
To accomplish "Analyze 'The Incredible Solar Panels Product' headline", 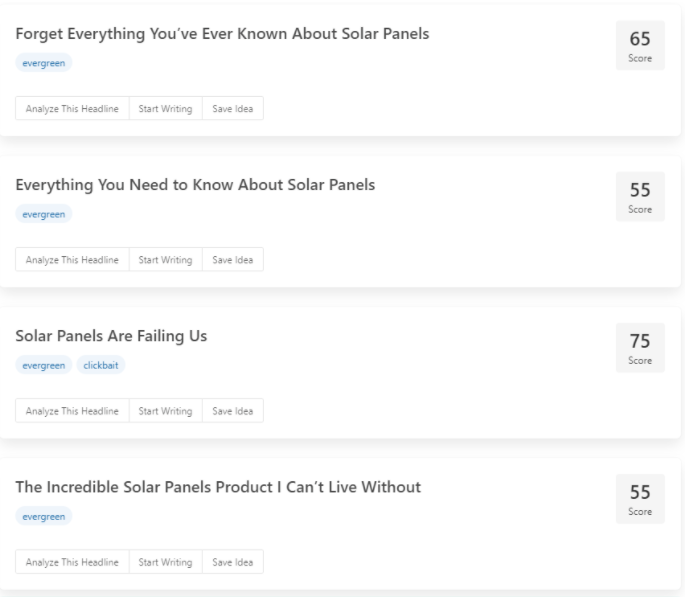I will [73, 562].
